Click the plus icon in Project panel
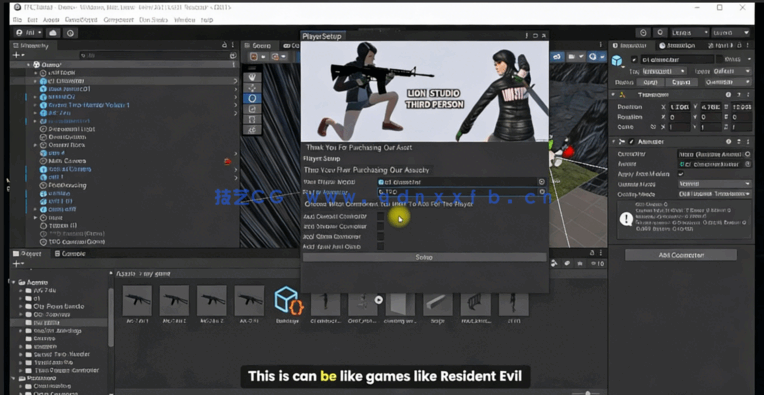764x395 pixels. 17,263
